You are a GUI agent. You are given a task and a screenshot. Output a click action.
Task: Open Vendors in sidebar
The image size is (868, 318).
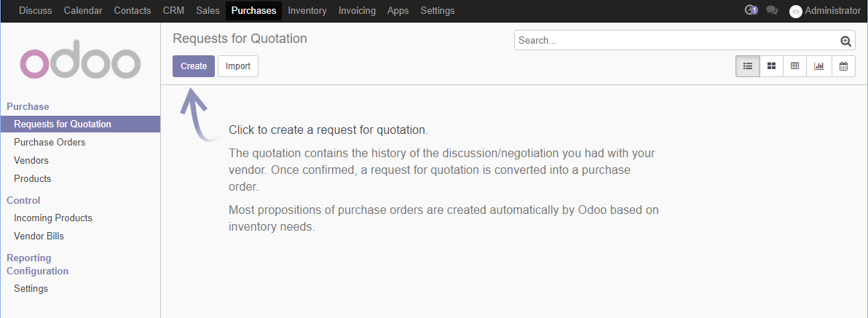(x=31, y=160)
